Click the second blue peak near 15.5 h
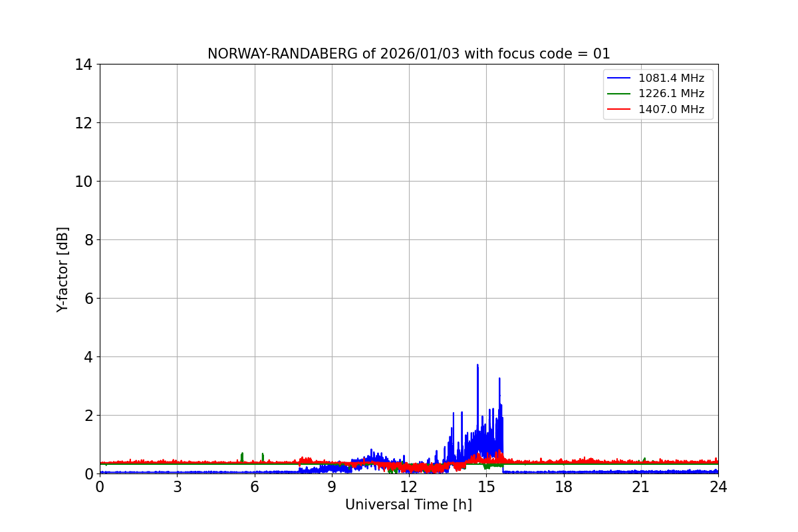The width and height of the screenshot is (798, 532). point(499,380)
